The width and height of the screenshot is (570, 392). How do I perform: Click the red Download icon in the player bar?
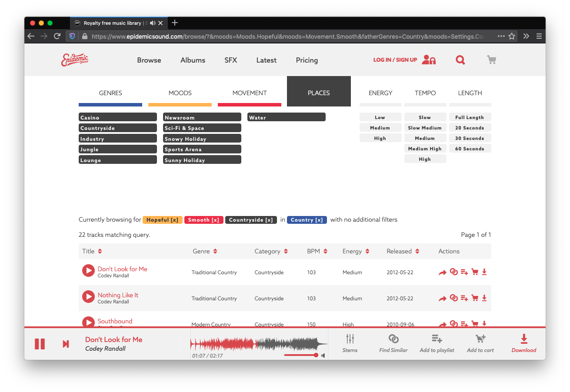click(524, 339)
